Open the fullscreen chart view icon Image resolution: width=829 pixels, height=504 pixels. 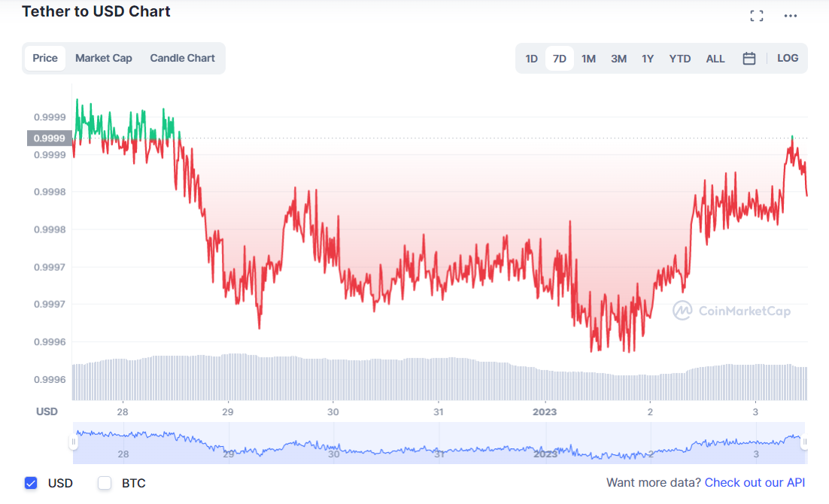pos(756,14)
